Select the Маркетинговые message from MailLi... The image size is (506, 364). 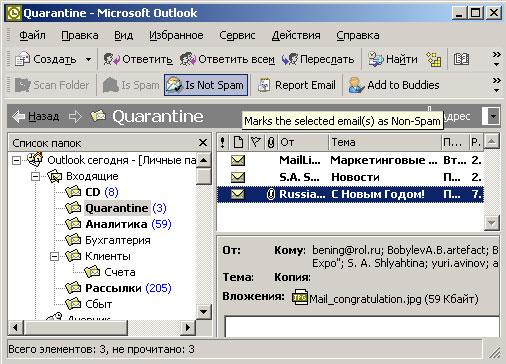coord(350,160)
